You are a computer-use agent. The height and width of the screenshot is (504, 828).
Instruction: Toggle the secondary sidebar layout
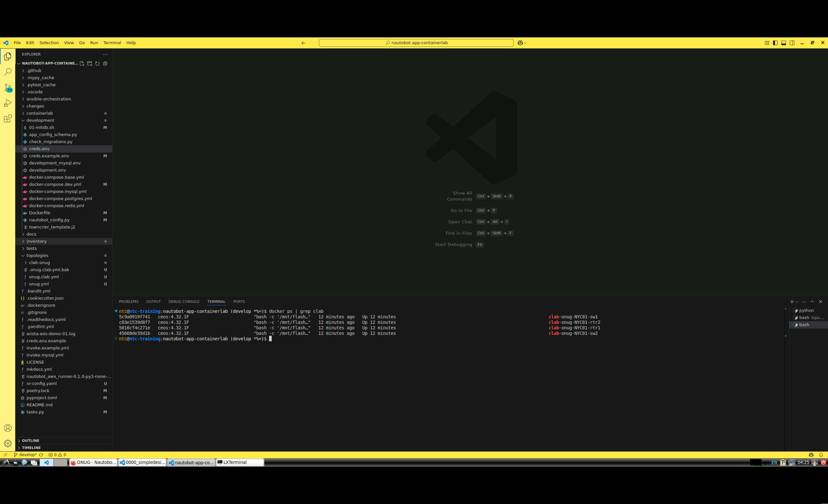pyautogui.click(x=792, y=43)
